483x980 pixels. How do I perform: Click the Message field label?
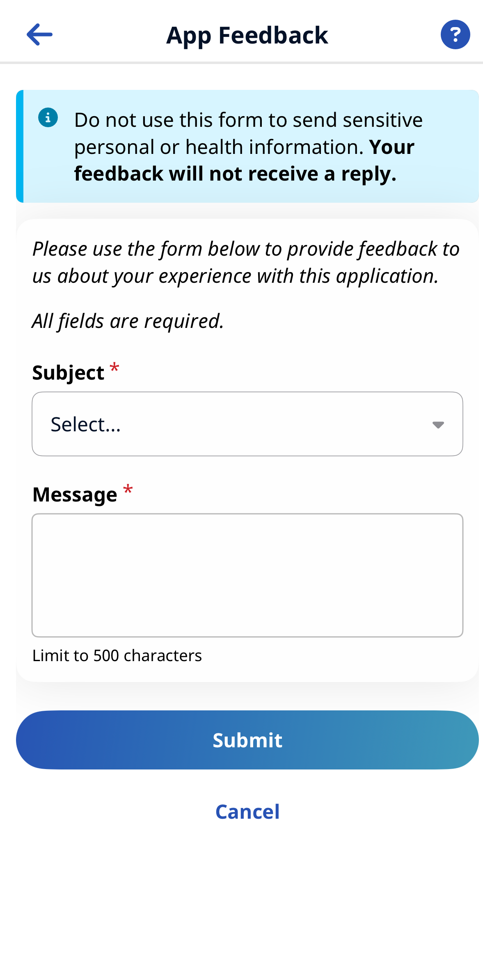(75, 495)
